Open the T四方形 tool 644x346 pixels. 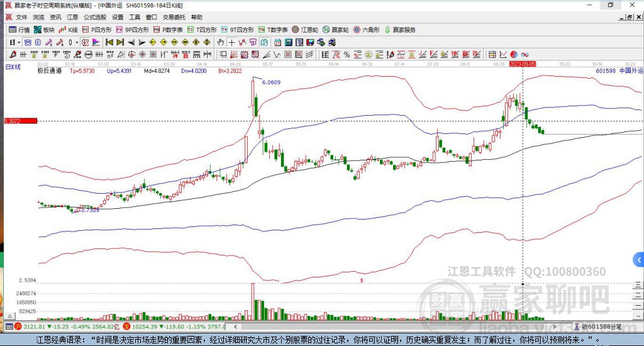tap(202, 30)
